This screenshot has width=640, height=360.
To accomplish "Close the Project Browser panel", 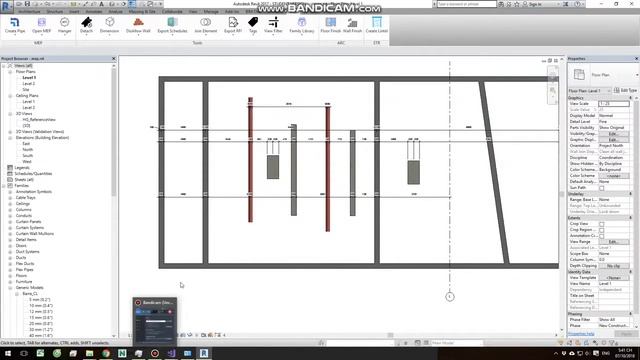I will (114, 59).
